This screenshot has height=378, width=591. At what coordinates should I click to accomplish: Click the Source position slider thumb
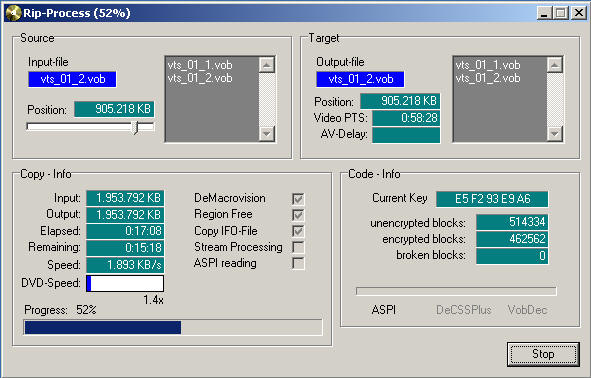136,127
